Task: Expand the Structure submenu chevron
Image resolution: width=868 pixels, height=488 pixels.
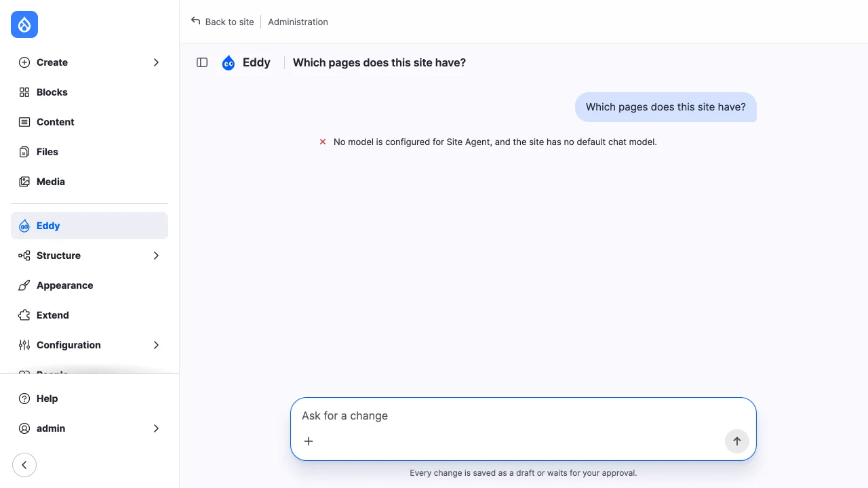Action: 156,256
